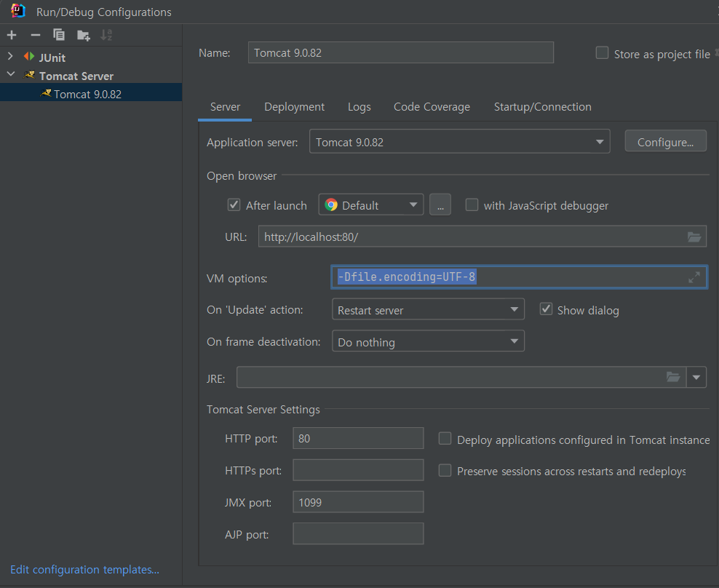Click the Chrome browser icon
This screenshot has height=588, width=719.
tap(331, 204)
